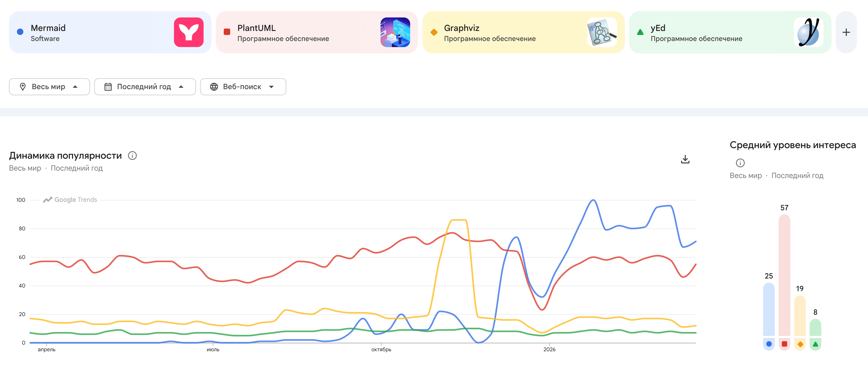Click the PlantUML thumbnail image
The height and width of the screenshot is (365, 868).
395,32
